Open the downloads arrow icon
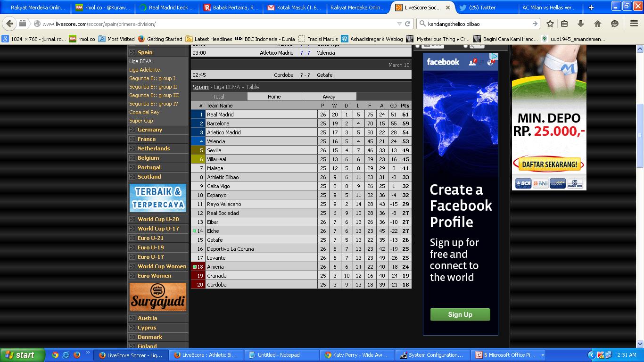 581,24
